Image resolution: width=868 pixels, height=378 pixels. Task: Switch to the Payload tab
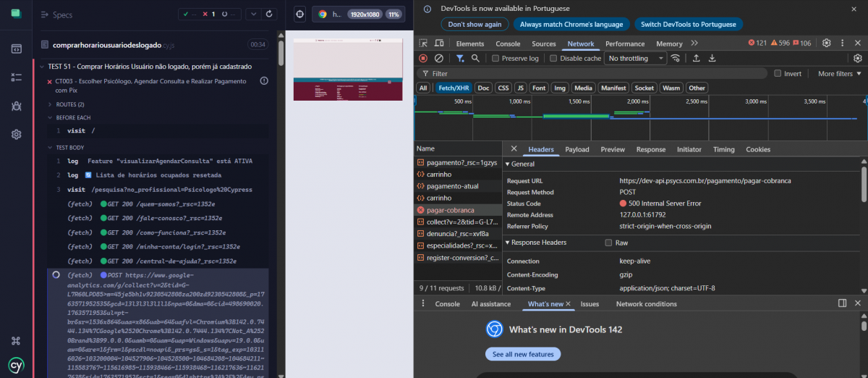[576, 149]
